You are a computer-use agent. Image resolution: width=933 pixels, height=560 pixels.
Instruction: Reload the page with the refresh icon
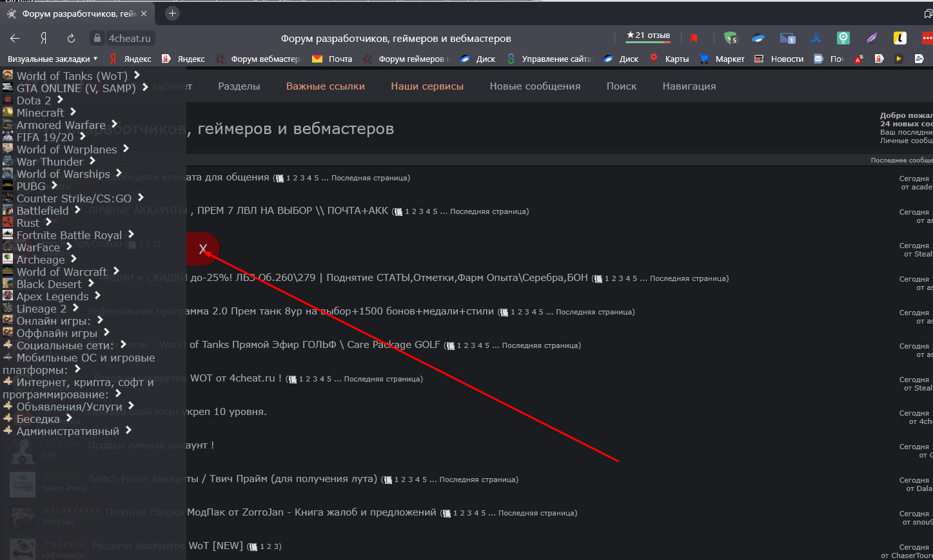point(71,39)
